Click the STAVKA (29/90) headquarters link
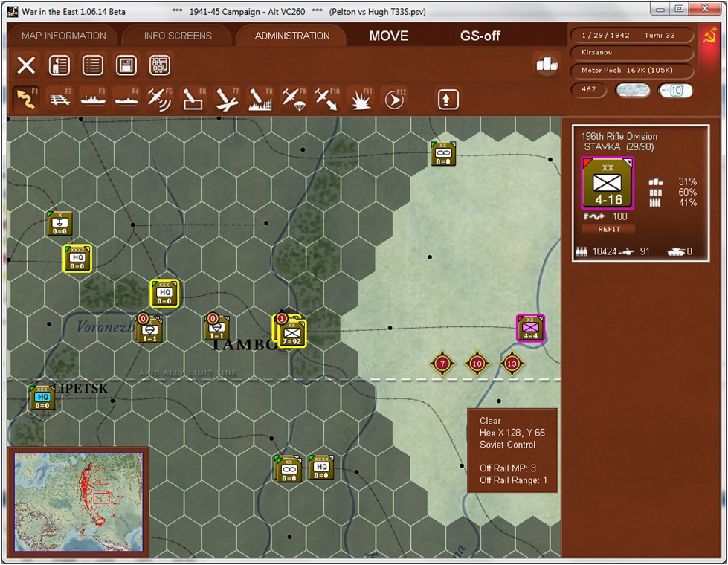 coord(619,146)
